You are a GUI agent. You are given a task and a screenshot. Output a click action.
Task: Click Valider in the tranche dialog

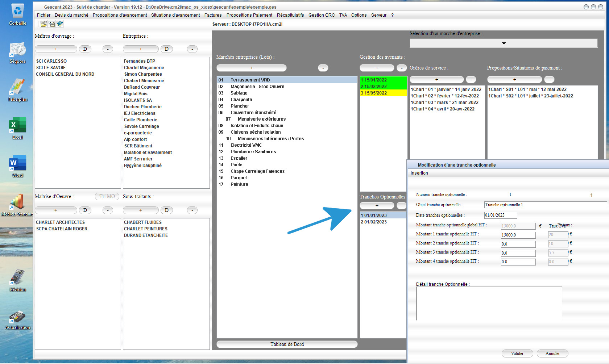coord(517,353)
